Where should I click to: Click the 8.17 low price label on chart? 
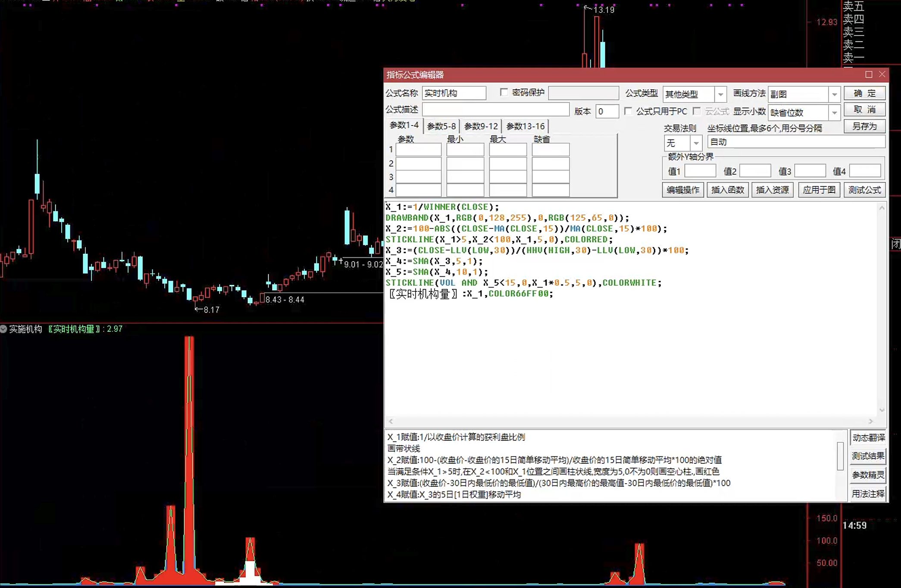[x=211, y=310]
